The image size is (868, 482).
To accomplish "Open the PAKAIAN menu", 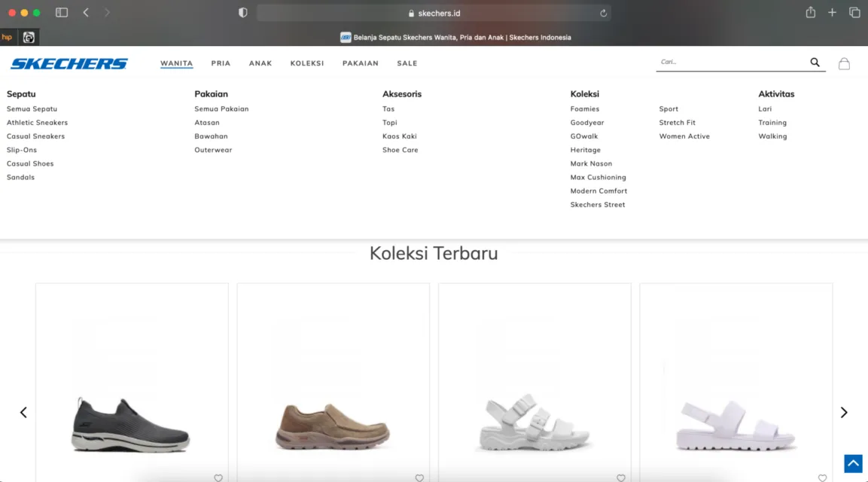I will click(361, 63).
